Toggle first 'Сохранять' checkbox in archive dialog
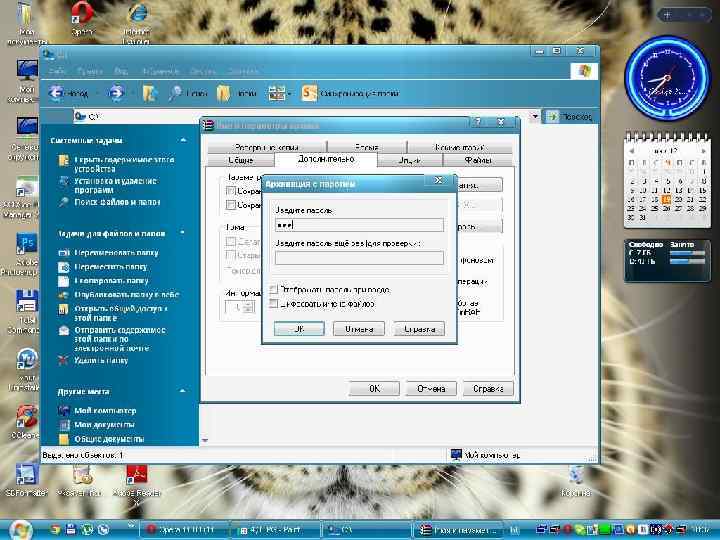The height and width of the screenshot is (540, 720). point(231,191)
